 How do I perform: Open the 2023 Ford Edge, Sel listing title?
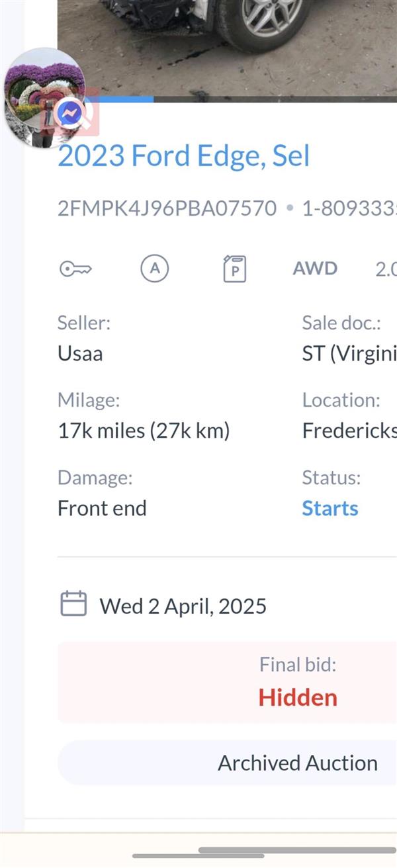coord(183,156)
